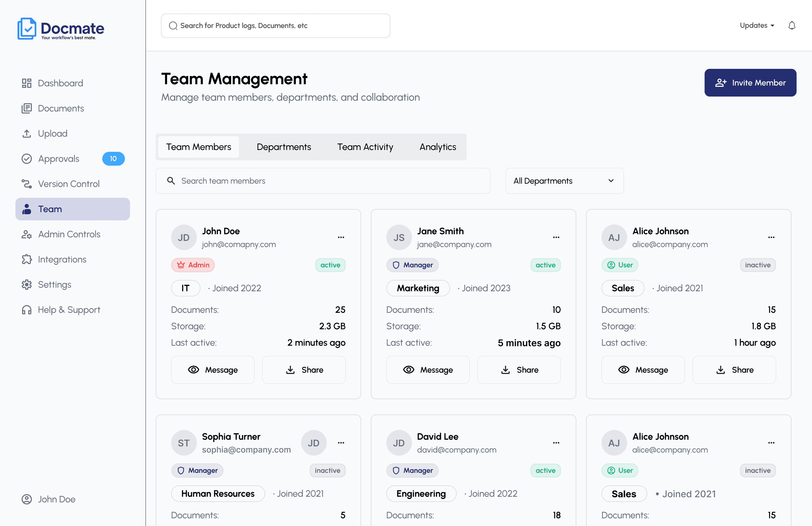
Task: Share from Jane Smith's card
Action: click(x=519, y=370)
